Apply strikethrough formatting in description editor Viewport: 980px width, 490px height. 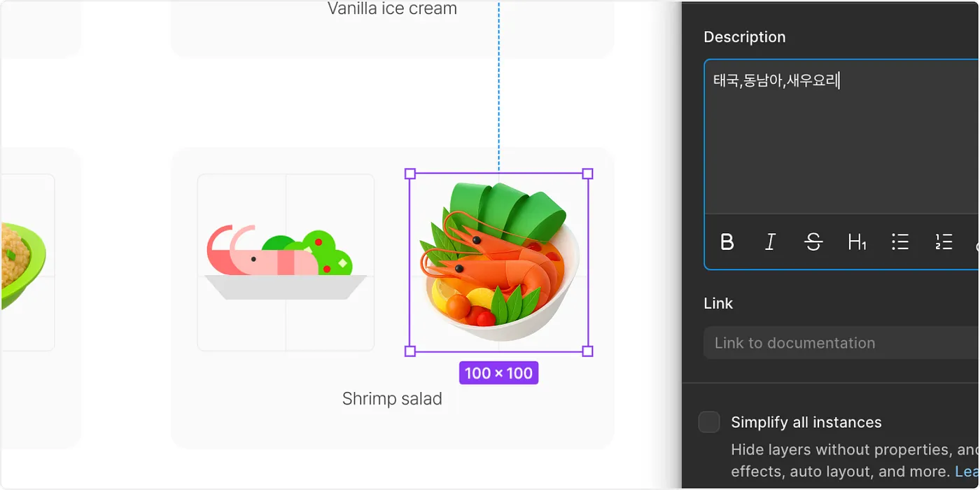[813, 242]
